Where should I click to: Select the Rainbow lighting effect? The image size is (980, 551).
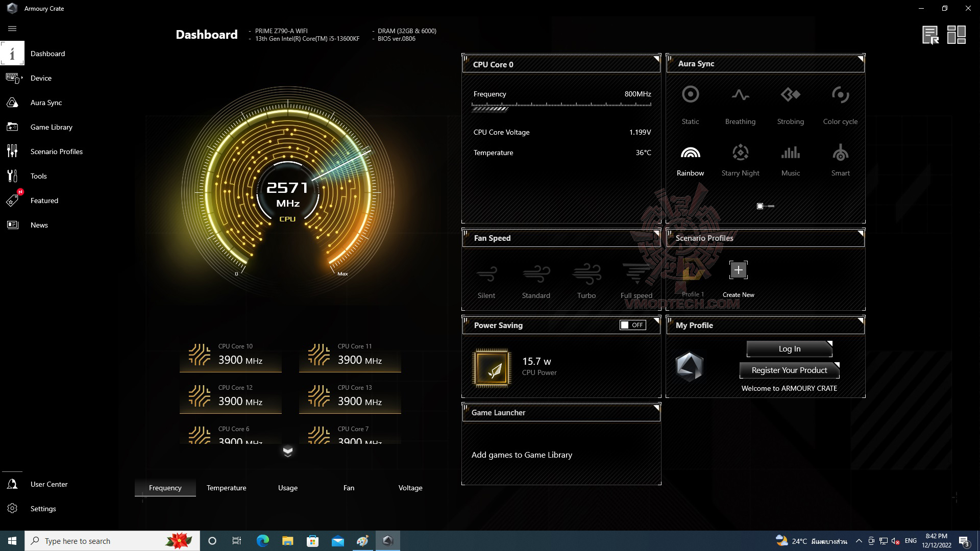(x=690, y=153)
